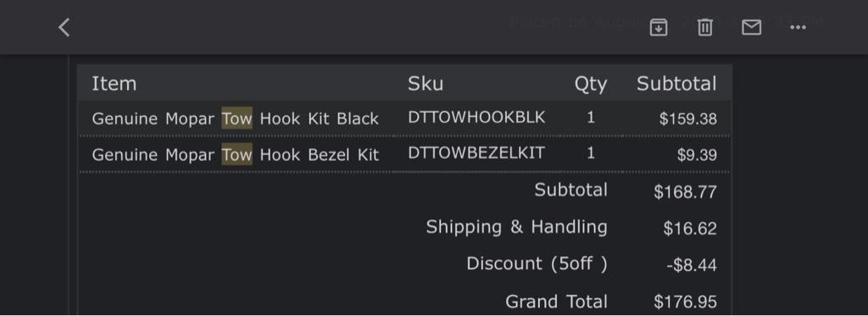This screenshot has width=868, height=316.
Task: Click the Item column header
Action: coord(114,84)
